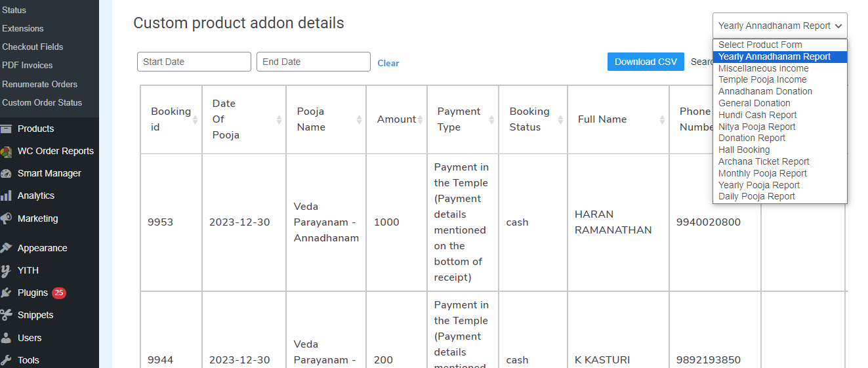Click the Clear dates link
Screen dimensions: 868x368
[388, 63]
